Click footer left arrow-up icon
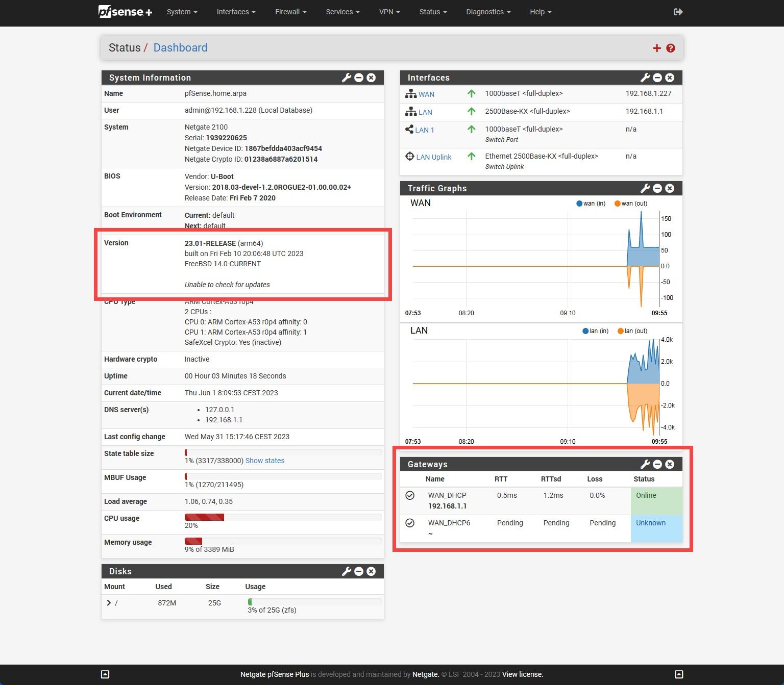Viewport: 784px width, 685px height. (x=105, y=674)
